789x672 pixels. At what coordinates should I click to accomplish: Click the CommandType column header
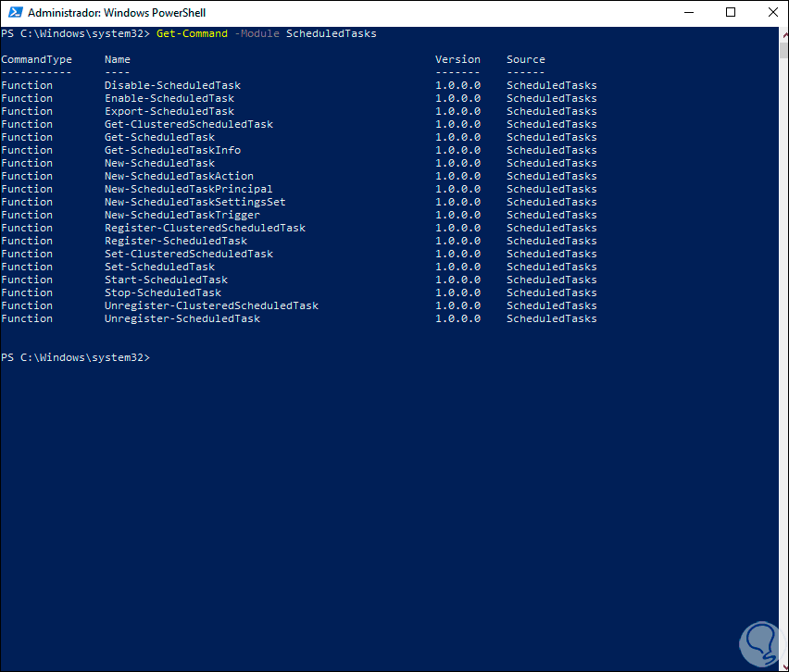pos(36,59)
